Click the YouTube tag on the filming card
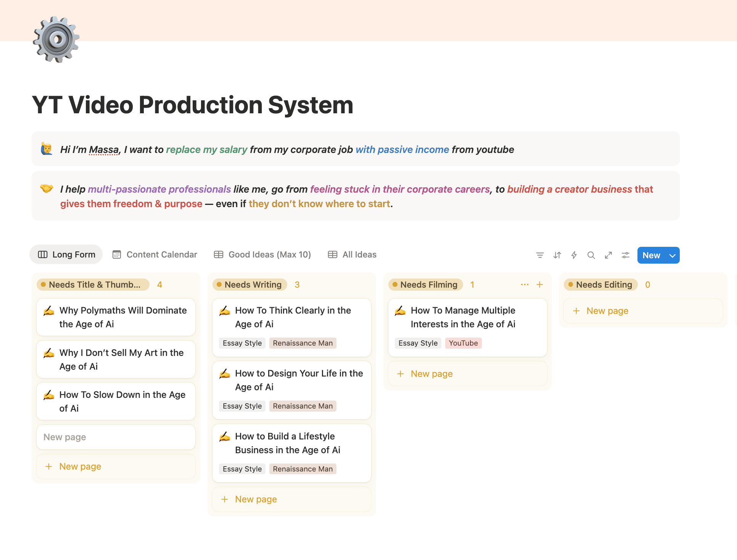 click(x=463, y=343)
